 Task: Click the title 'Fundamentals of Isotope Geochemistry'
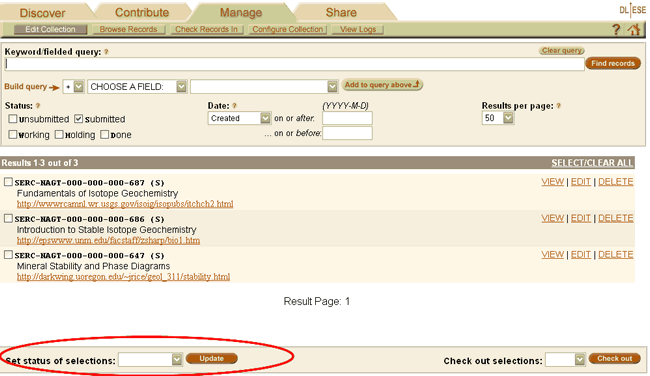(97, 193)
